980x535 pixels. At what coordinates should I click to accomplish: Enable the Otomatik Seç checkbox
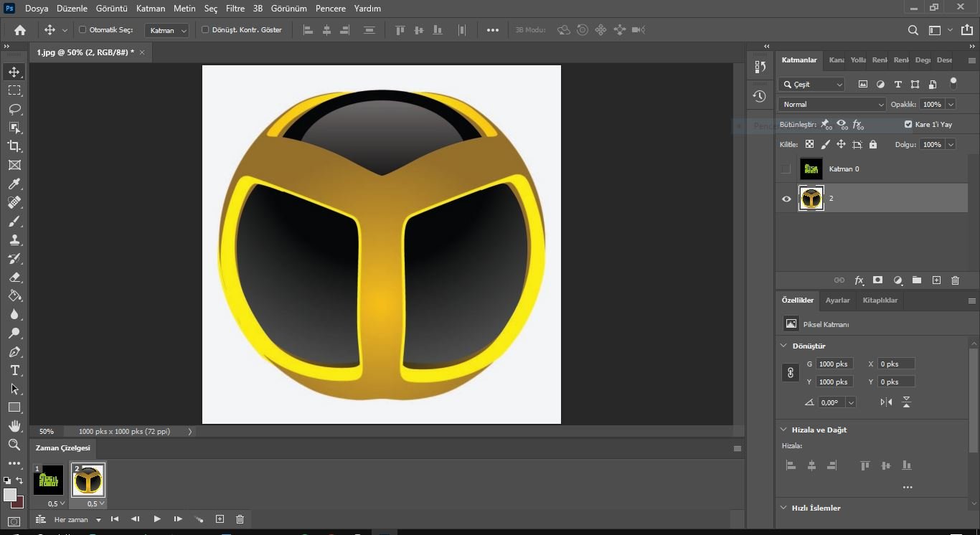[x=83, y=30]
